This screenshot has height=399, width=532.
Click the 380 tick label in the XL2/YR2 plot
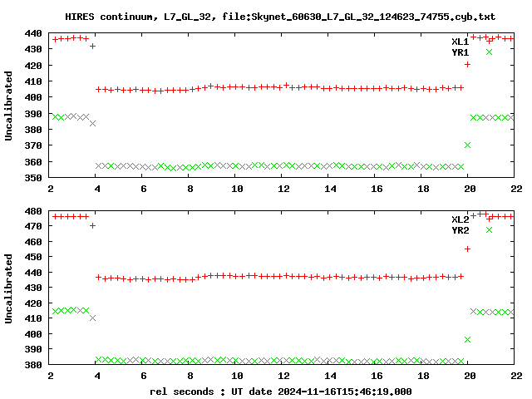33,365
